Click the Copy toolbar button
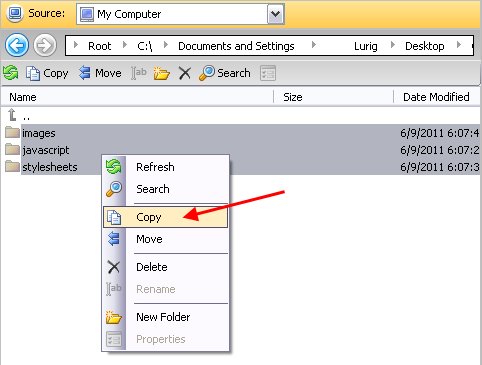Screen dimensions: 482x365 (47, 73)
